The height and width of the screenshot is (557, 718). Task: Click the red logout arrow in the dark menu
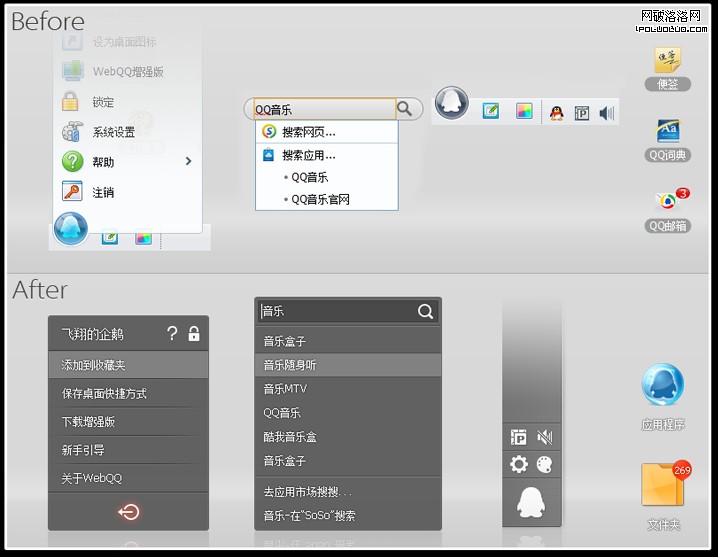pos(128,512)
